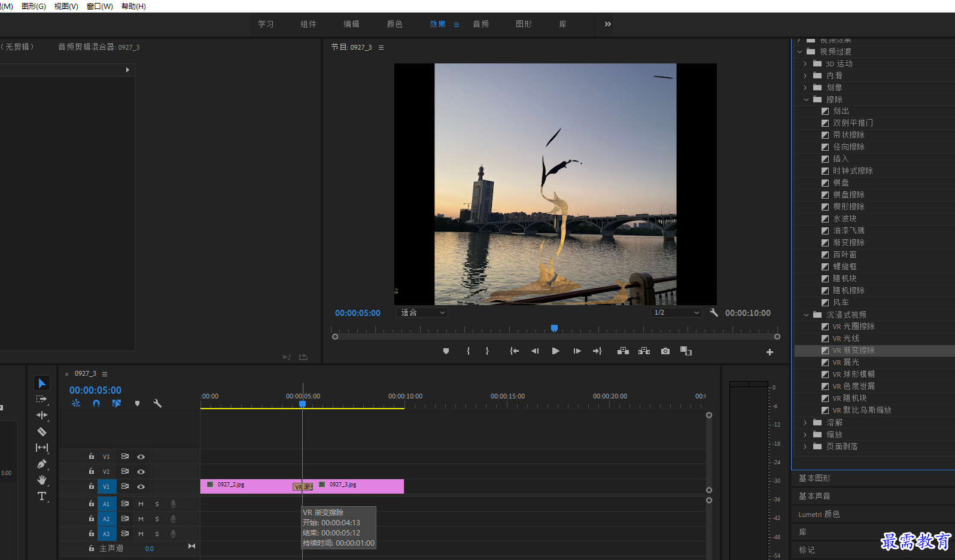Step forward one frame
Image resolution: width=955 pixels, height=560 pixels.
pos(577,351)
